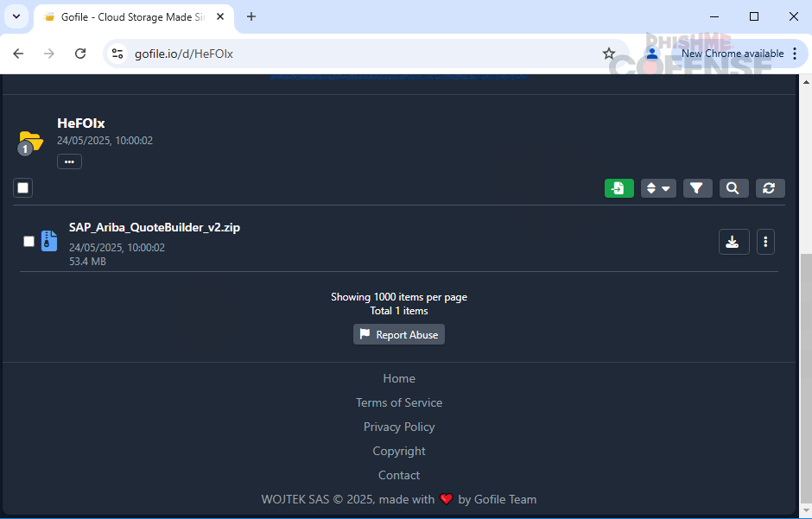Open the file's three-dot options menu
812x519 pixels.
[x=765, y=242]
